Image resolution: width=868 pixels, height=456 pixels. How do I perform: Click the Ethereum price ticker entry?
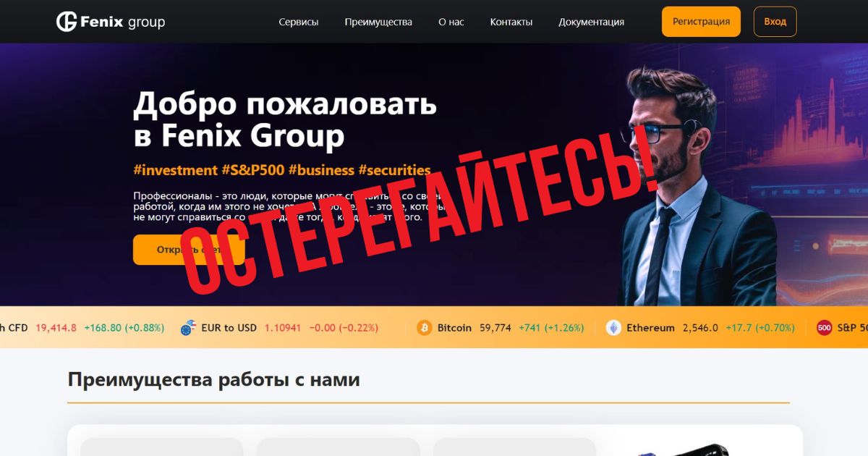700,328
